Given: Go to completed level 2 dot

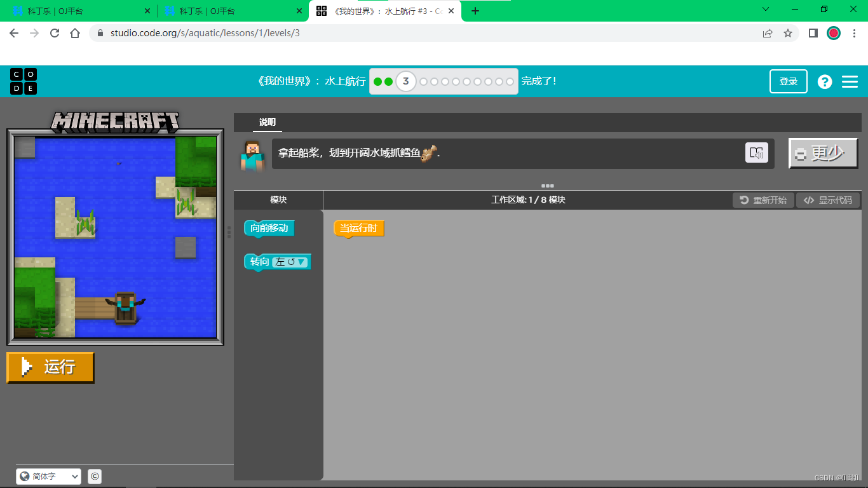Looking at the screenshot, I should pyautogui.click(x=388, y=81).
